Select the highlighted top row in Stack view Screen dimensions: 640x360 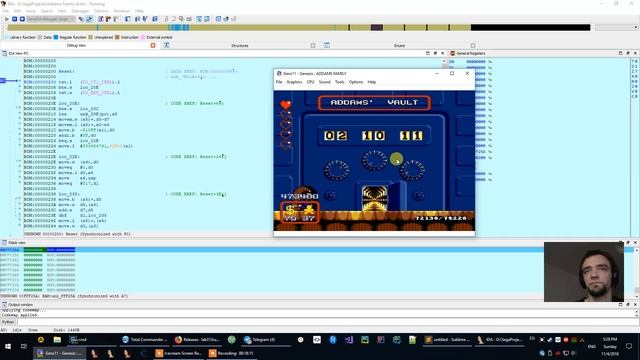[317, 250]
